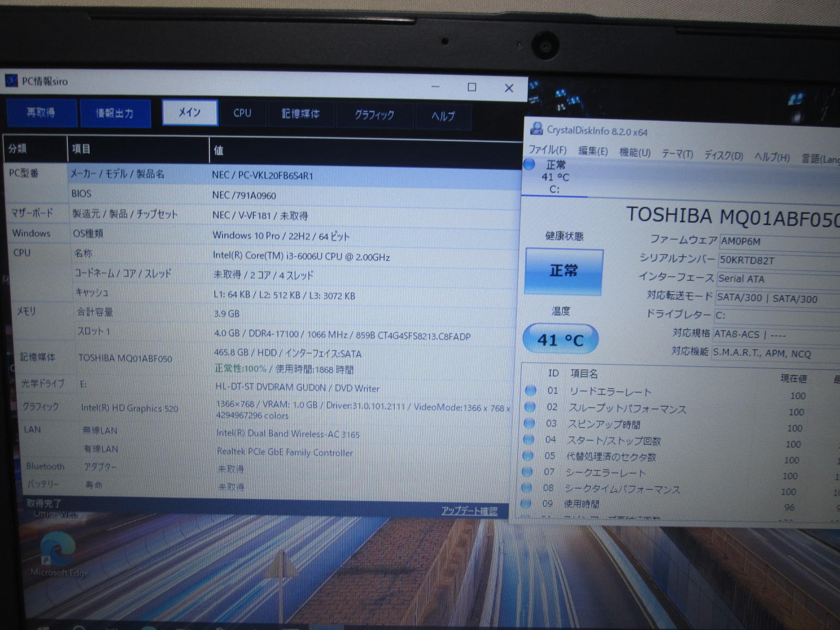Click status circle for 使用時間 SMART row

tap(526, 503)
